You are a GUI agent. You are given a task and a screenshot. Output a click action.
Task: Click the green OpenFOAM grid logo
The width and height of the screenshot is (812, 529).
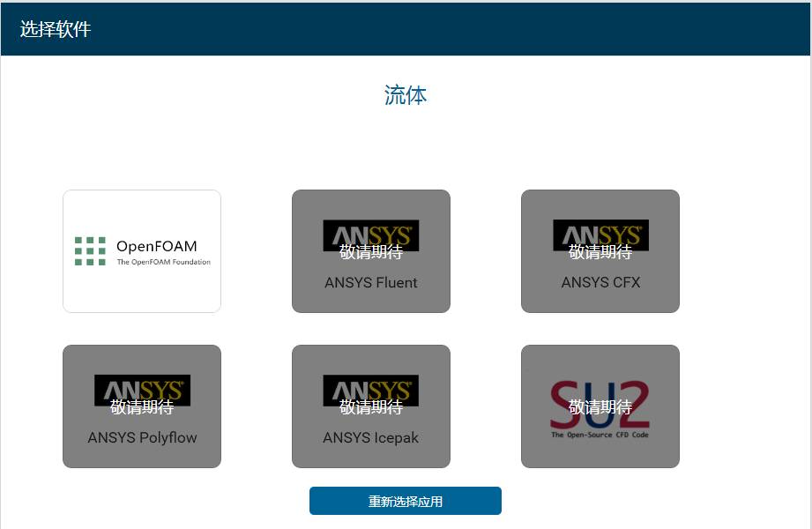coord(90,251)
